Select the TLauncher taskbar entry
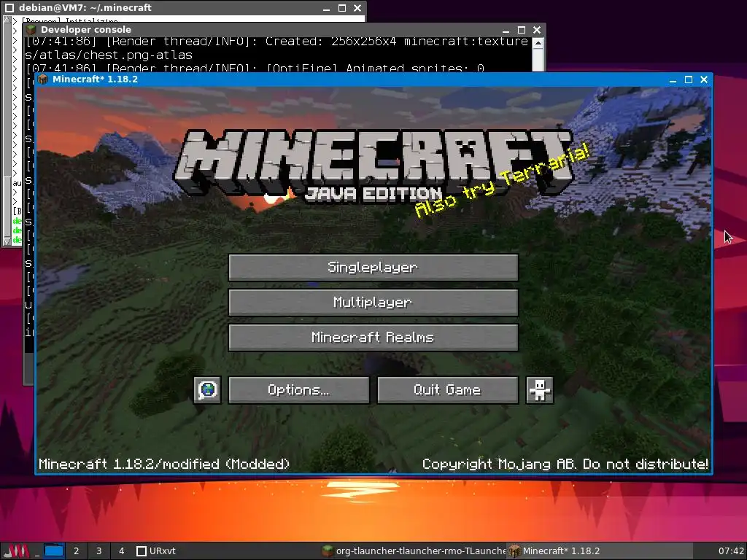Image resolution: width=747 pixels, height=560 pixels. click(414, 551)
